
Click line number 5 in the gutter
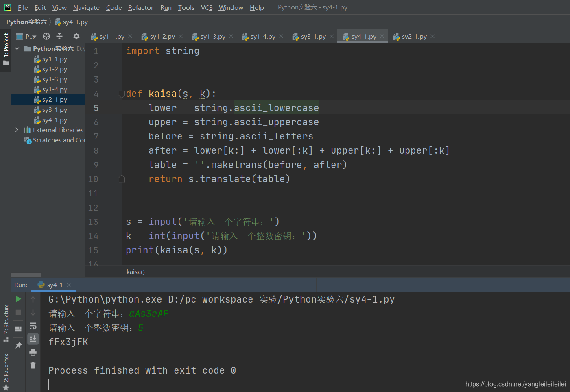(96, 108)
